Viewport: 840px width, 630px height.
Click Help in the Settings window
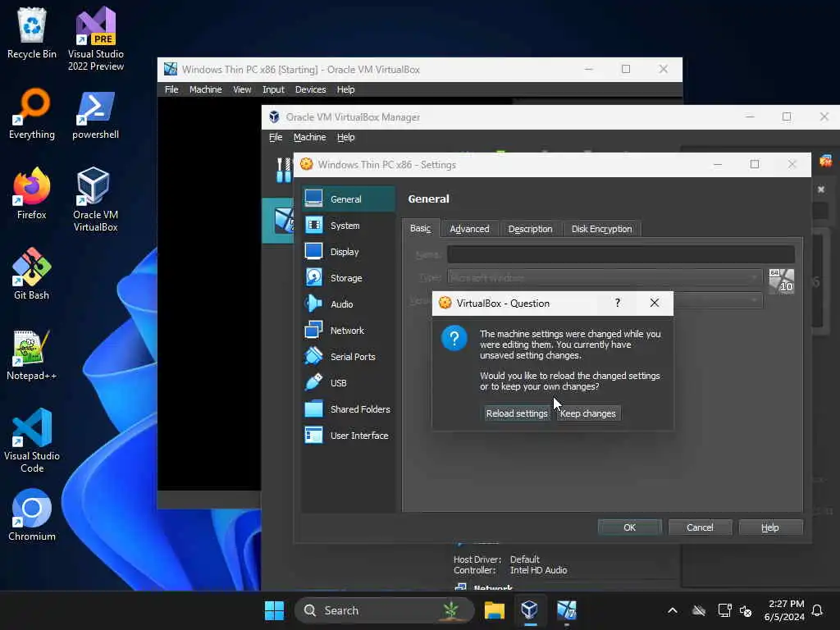point(769,527)
